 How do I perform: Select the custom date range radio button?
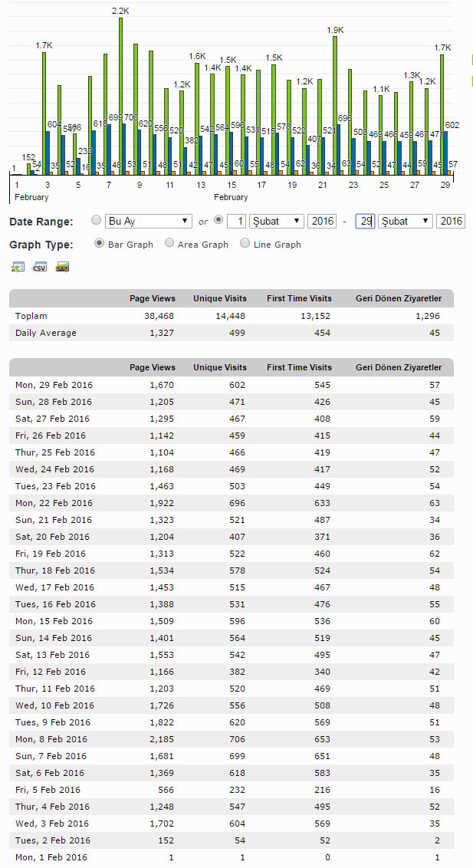[218, 220]
